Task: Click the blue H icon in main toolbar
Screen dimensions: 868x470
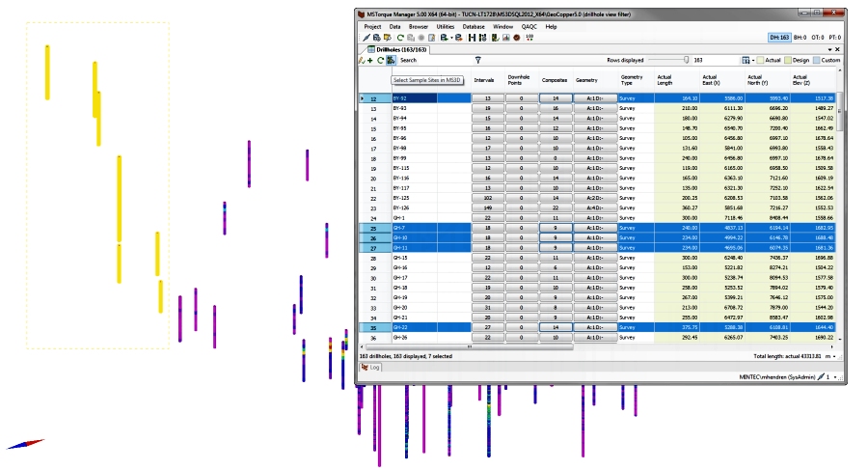Action: (x=472, y=38)
